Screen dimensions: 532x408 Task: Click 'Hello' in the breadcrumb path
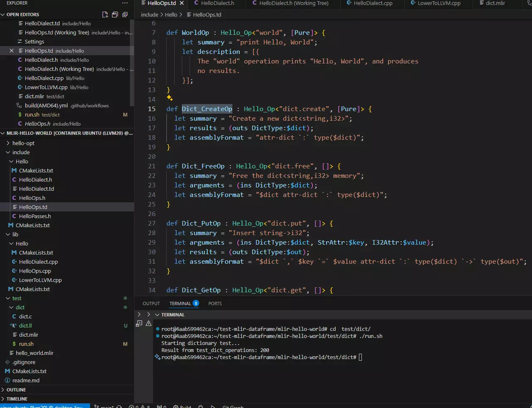click(171, 15)
